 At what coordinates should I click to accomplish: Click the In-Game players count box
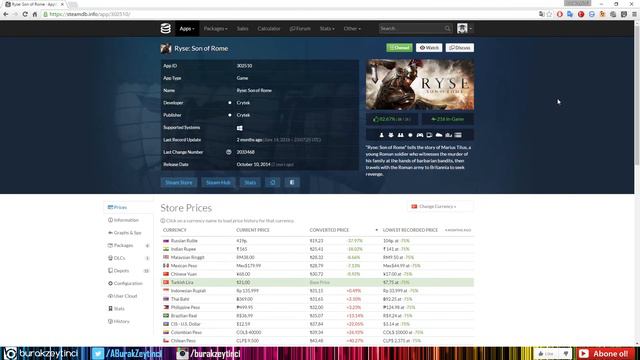tap(448, 119)
